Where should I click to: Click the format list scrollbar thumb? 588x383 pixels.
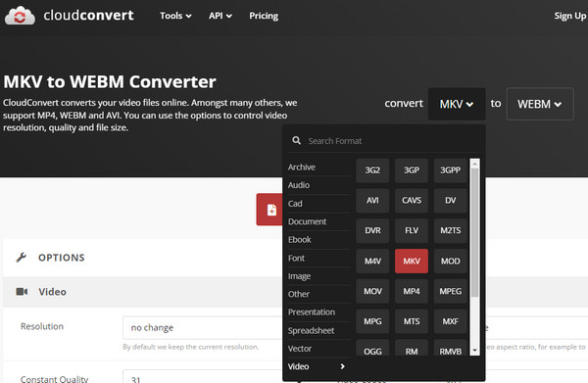pos(474,232)
